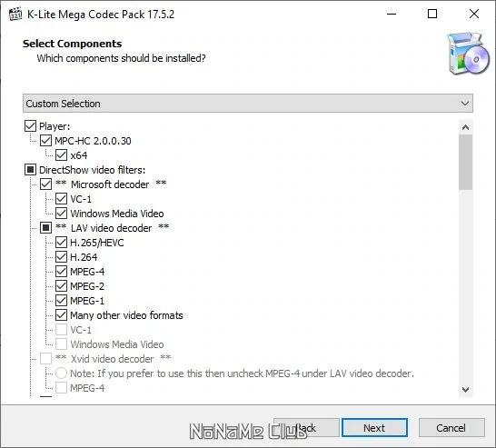Image resolution: width=496 pixels, height=448 pixels.
Task: Click greyed MPEG-4 checkbox under Xvid decoder
Action: (x=61, y=388)
